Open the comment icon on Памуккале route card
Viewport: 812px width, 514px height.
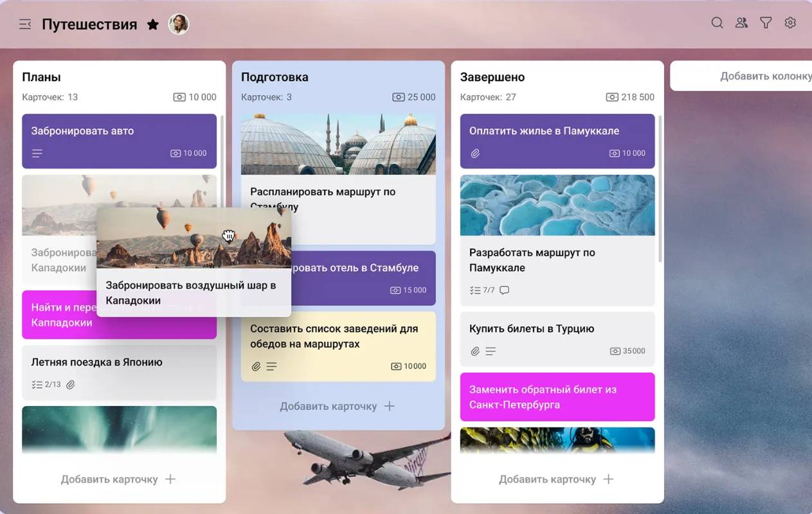(505, 290)
